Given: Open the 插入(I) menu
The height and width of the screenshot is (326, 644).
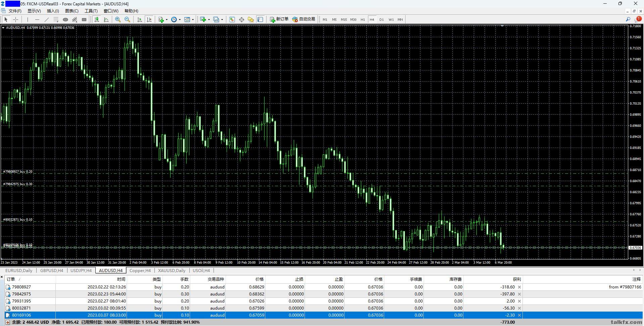Looking at the screenshot, I should [53, 11].
